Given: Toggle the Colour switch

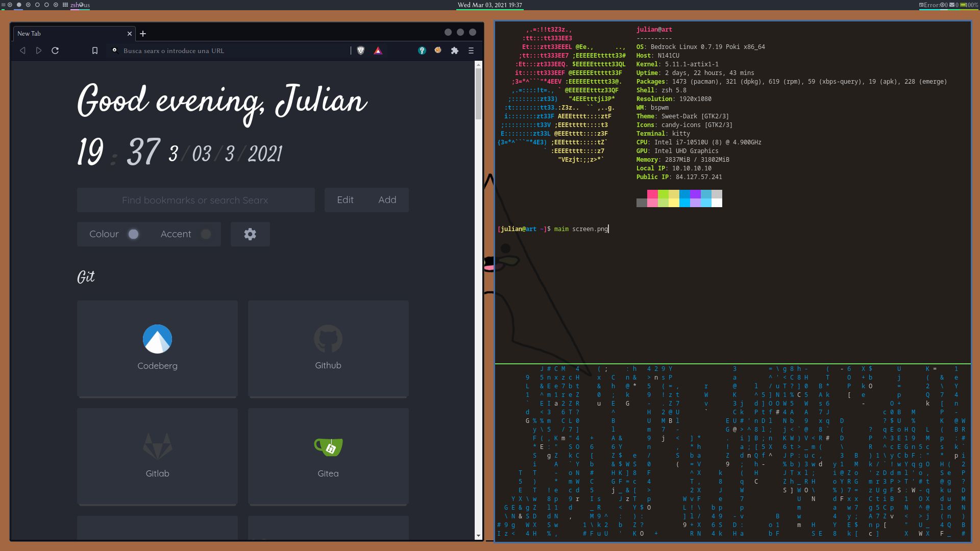Looking at the screenshot, I should pyautogui.click(x=133, y=234).
